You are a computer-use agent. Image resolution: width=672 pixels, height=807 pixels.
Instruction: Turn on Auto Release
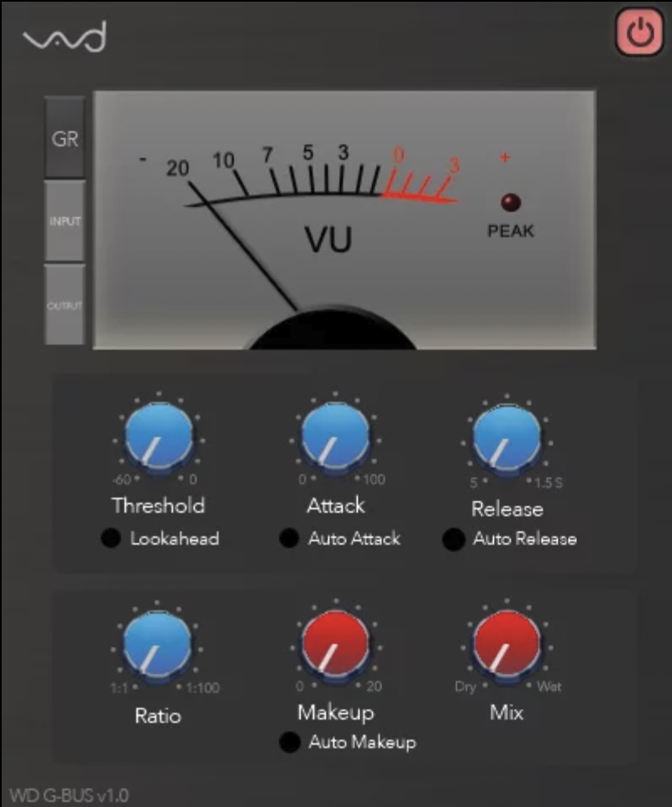click(454, 540)
